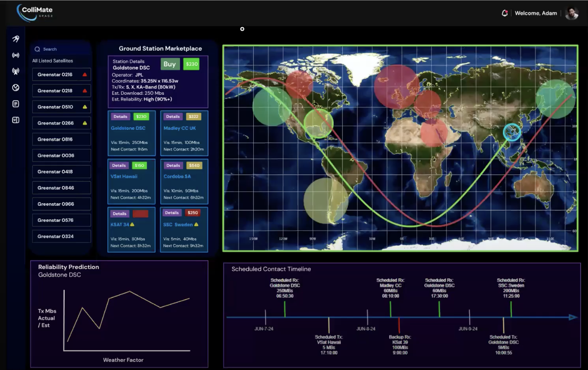This screenshot has height=370, width=588.
Task: Select Greenstar 0816 satellite
Action: [x=62, y=139]
